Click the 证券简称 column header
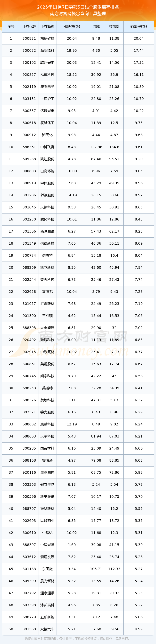This screenshot has height=644, width=156. [47, 26]
